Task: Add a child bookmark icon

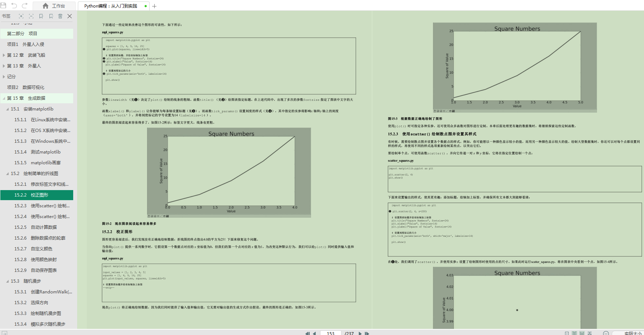Action: coord(51,16)
